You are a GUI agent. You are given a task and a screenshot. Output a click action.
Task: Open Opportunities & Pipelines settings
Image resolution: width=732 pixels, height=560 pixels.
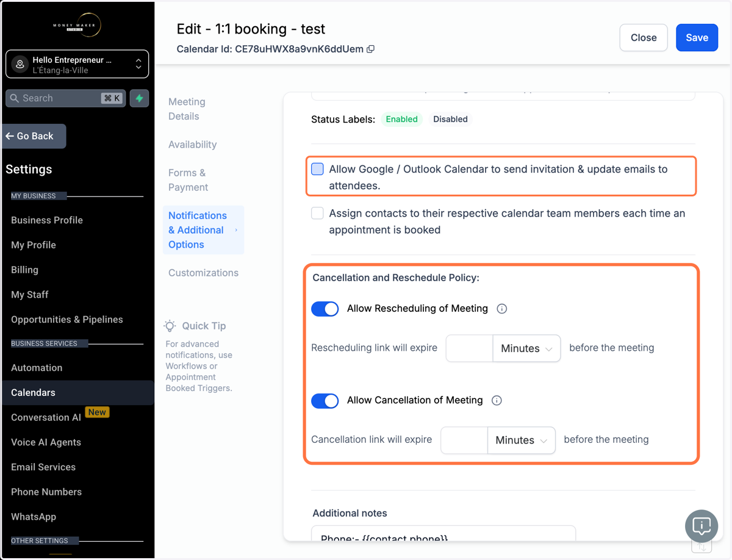[67, 320]
